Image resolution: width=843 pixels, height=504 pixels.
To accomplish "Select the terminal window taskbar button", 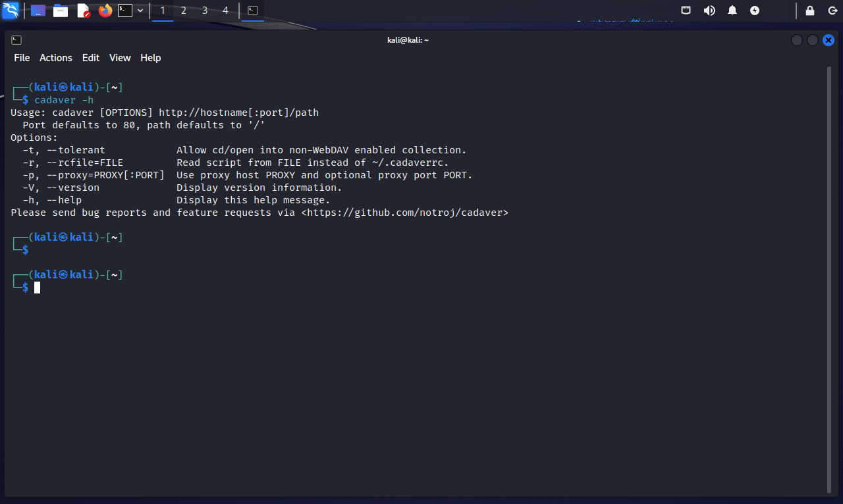I will pyautogui.click(x=253, y=11).
